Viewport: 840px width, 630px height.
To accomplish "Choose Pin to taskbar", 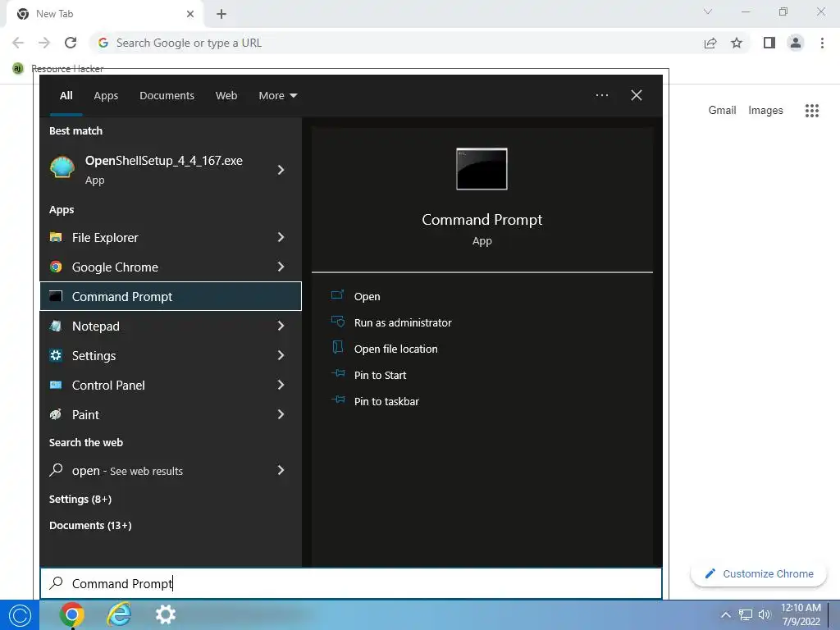I will point(386,401).
